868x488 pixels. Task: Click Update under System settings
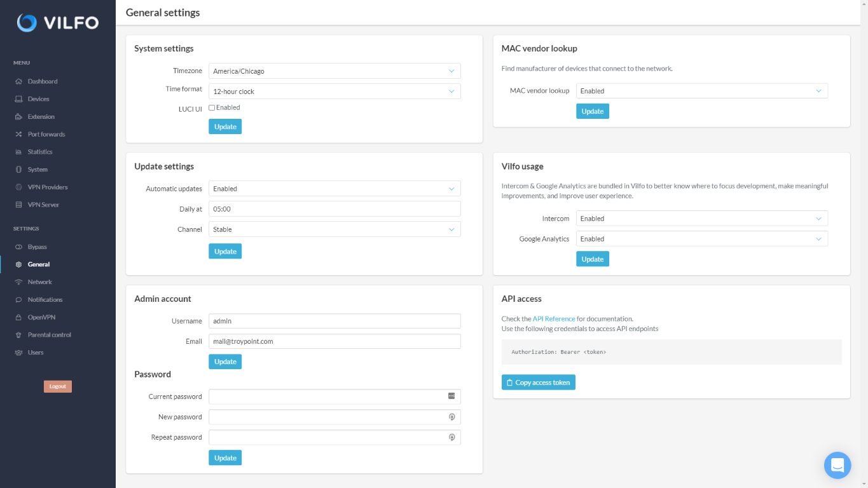coord(225,126)
